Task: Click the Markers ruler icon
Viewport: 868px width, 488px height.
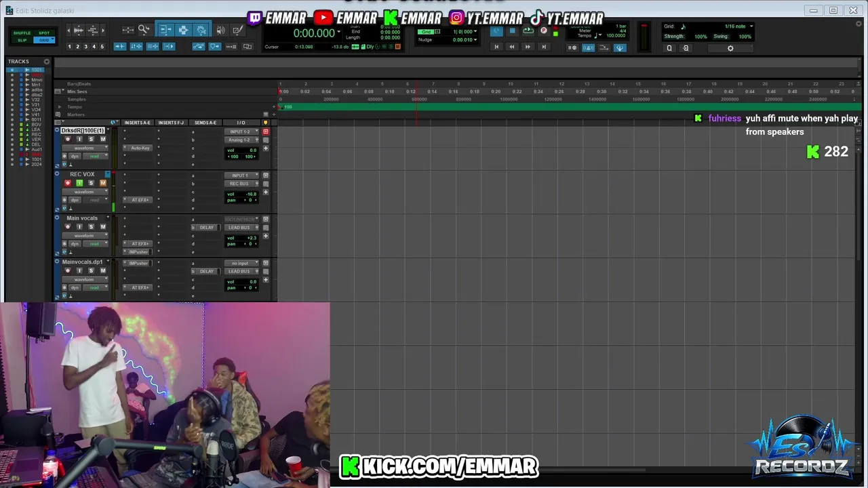Action: click(x=58, y=115)
